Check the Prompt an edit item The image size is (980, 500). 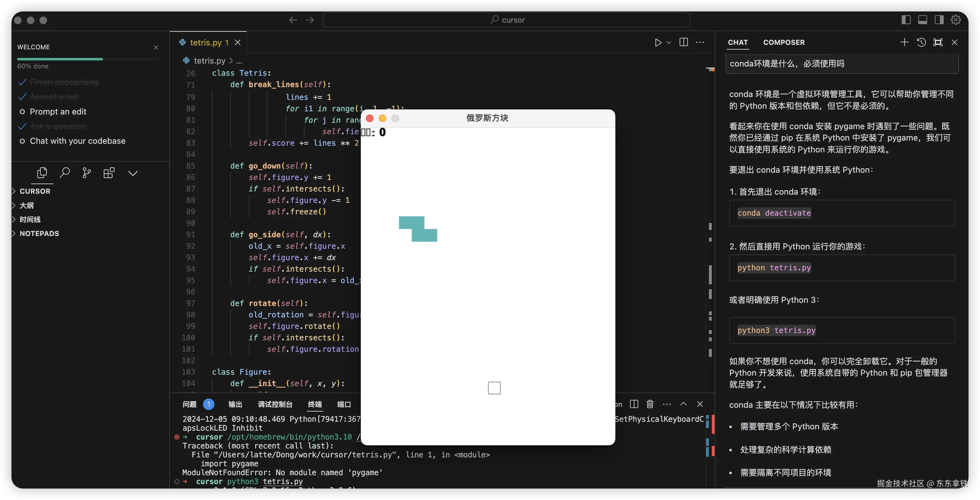(58, 111)
